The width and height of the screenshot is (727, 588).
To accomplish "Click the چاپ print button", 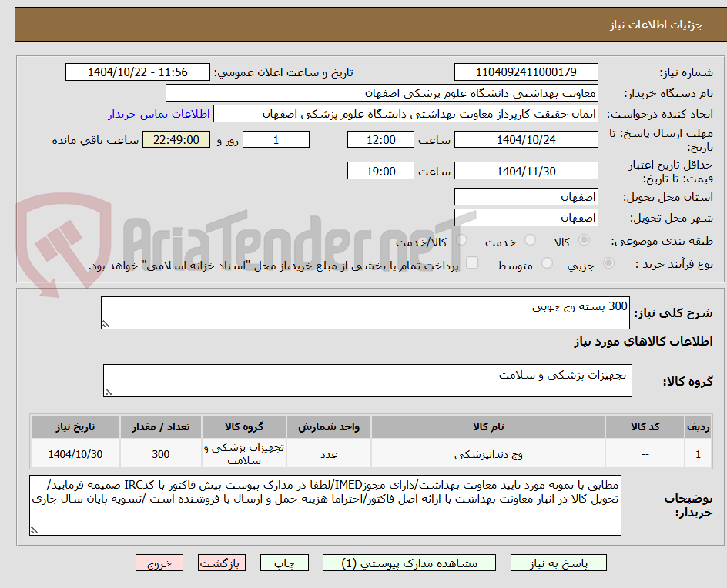I will 284,563.
